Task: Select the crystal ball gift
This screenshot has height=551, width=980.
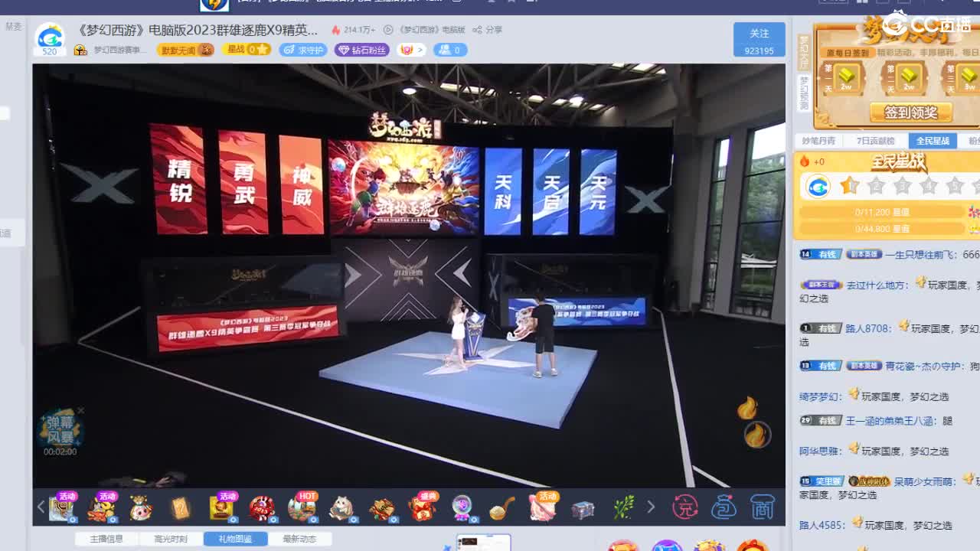Action: [x=462, y=507]
